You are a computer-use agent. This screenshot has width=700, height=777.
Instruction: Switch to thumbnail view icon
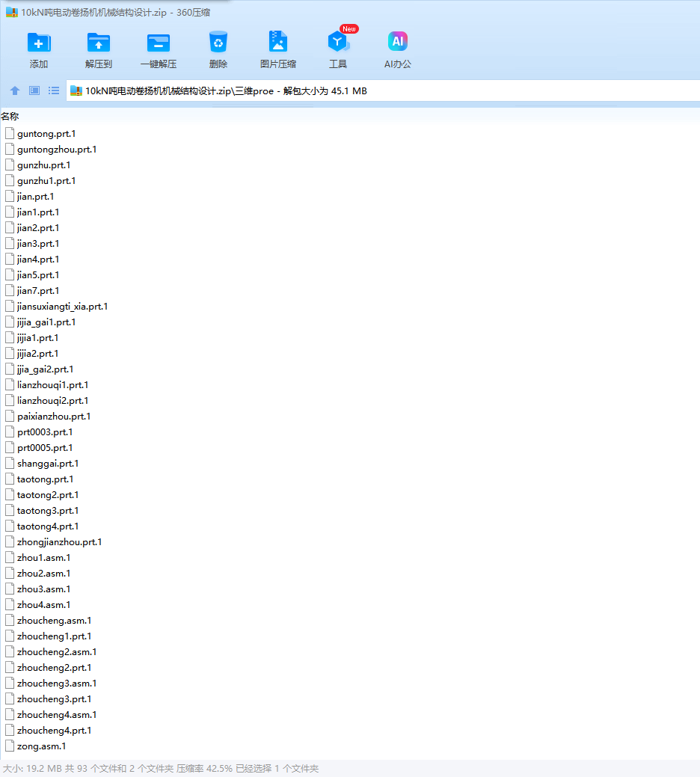pyautogui.click(x=34, y=90)
